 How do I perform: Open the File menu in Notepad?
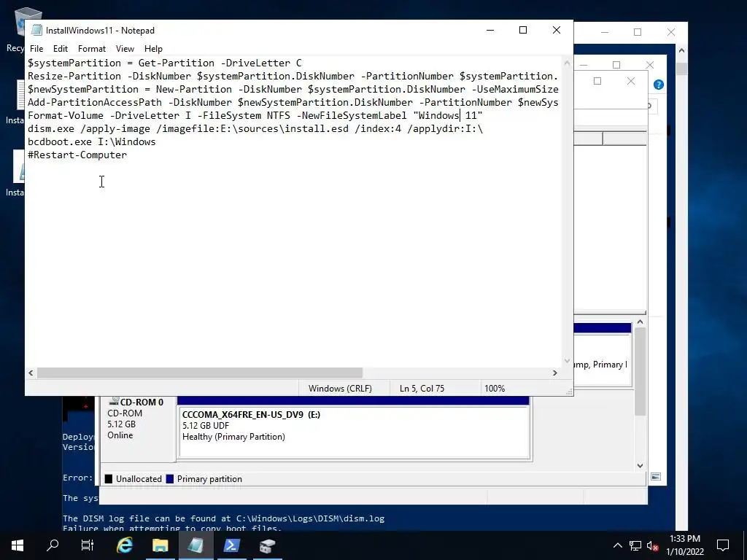[x=36, y=49]
